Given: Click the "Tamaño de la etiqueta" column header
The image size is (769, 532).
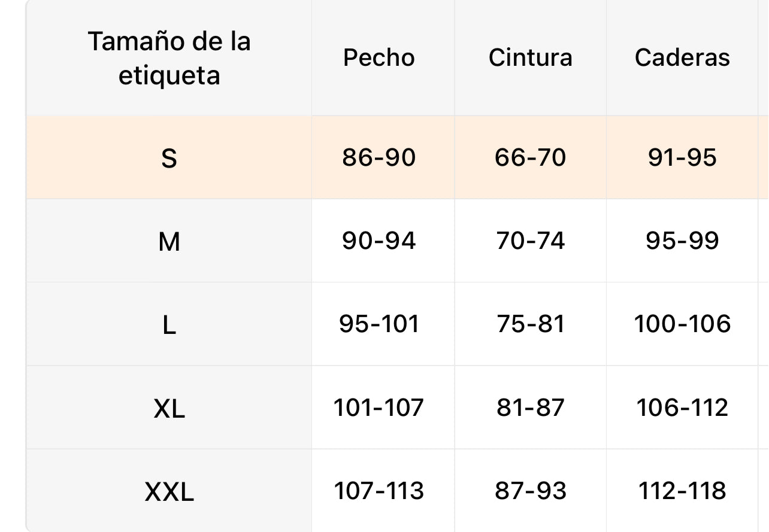Looking at the screenshot, I should 169,58.
